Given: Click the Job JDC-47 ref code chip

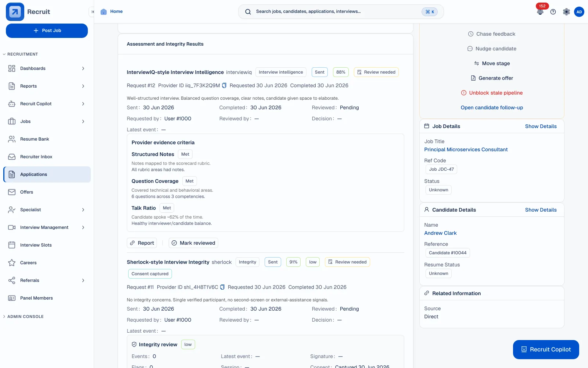Looking at the screenshot, I should tap(441, 169).
